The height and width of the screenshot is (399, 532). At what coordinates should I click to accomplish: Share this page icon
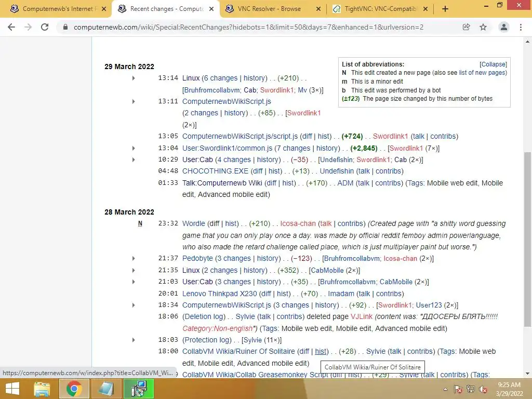pyautogui.click(x=467, y=27)
